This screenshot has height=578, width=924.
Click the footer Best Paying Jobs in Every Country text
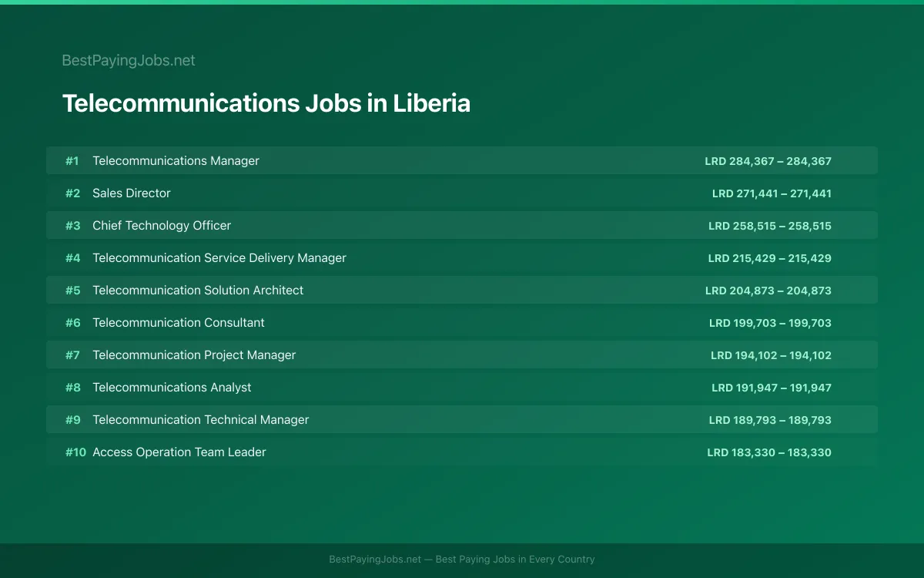[515, 560]
